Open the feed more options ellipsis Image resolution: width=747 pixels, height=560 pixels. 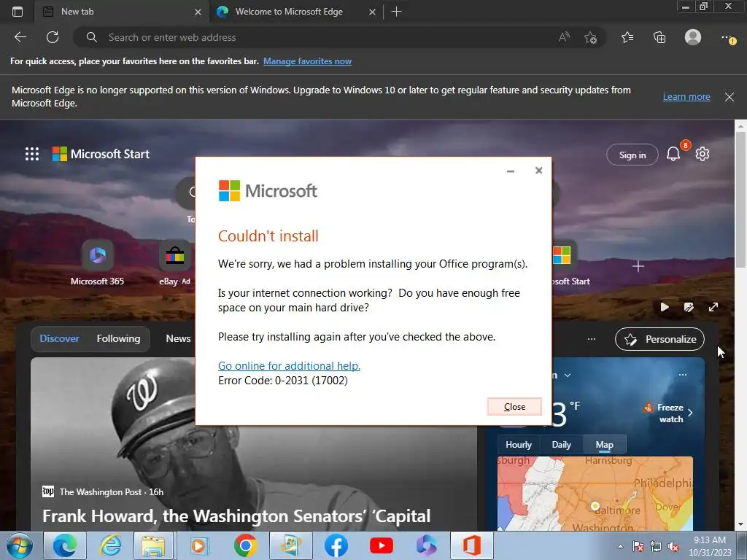coord(591,339)
